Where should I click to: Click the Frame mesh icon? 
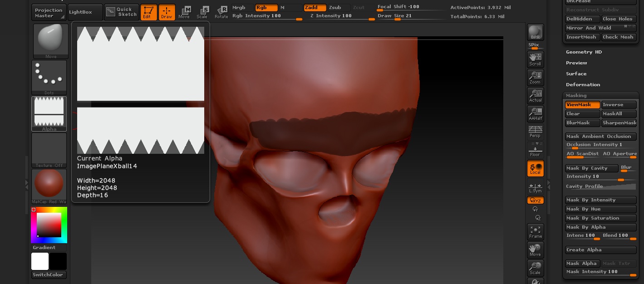point(535,231)
